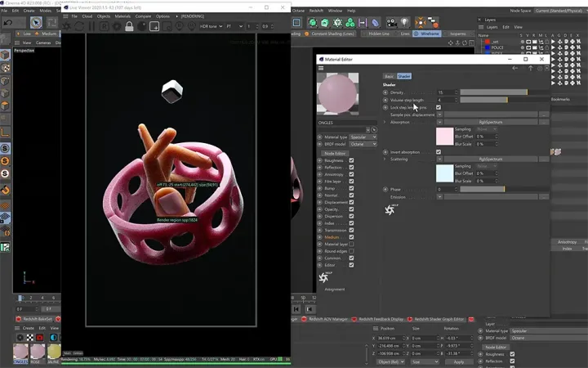Click the restart render circular arrow icon

(79, 26)
